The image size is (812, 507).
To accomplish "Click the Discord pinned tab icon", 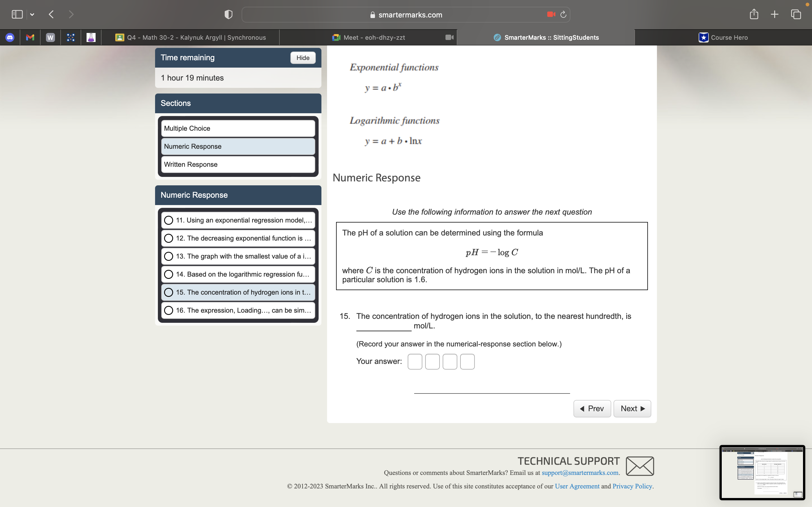I will [10, 37].
